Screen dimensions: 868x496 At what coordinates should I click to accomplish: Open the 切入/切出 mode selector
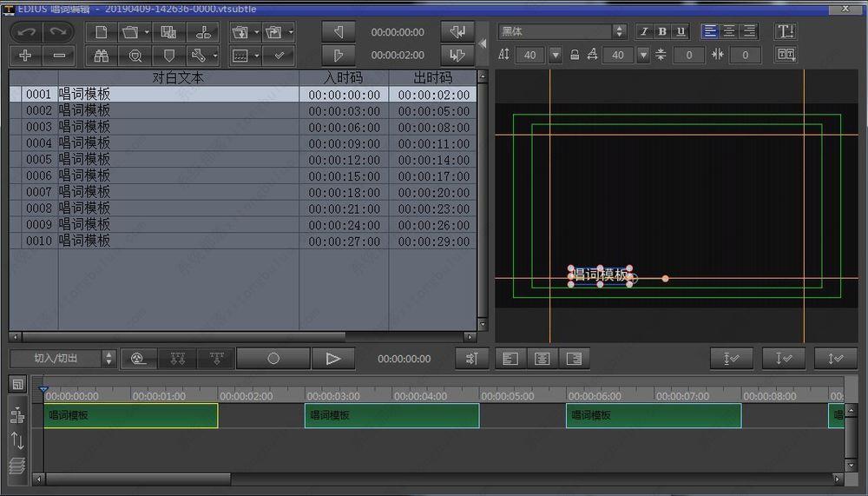point(62,359)
